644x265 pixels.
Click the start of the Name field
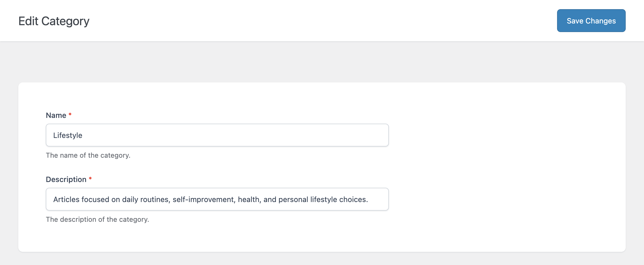54,135
